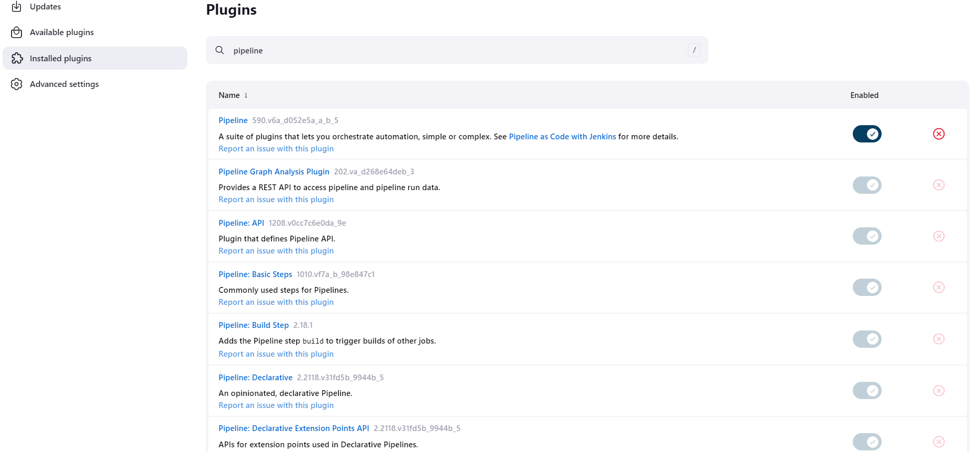Click the Available plugins shopping bag icon
This screenshot has width=980, height=452.
coord(17,32)
